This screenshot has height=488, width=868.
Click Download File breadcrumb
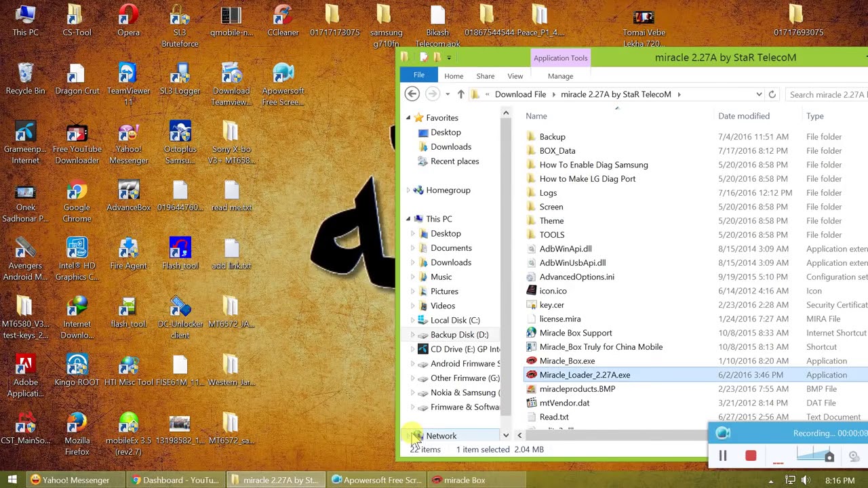520,94
